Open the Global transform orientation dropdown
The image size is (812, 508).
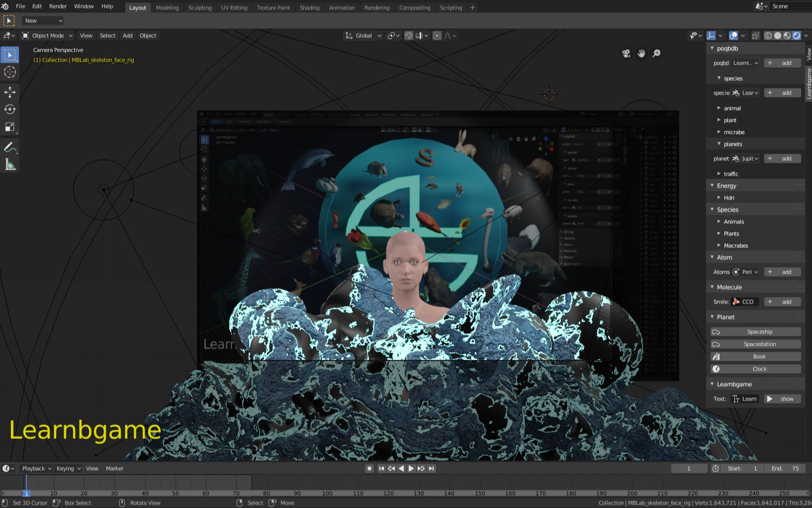(x=363, y=35)
